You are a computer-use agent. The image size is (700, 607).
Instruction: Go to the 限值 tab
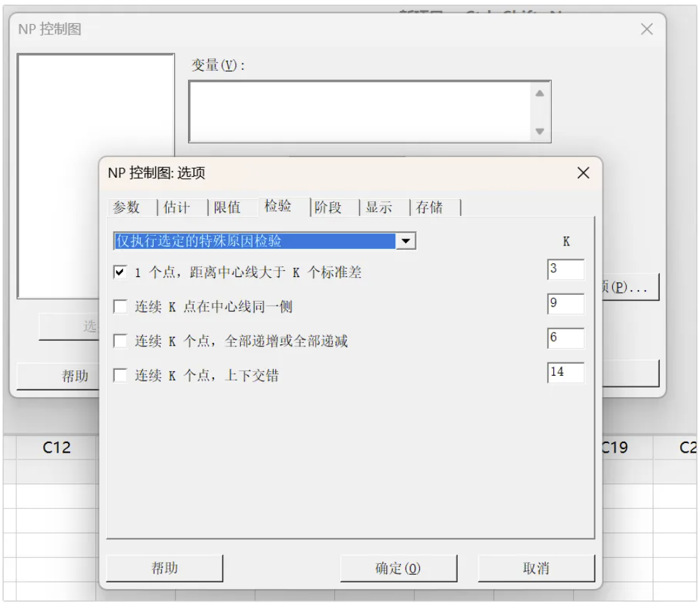point(227,207)
